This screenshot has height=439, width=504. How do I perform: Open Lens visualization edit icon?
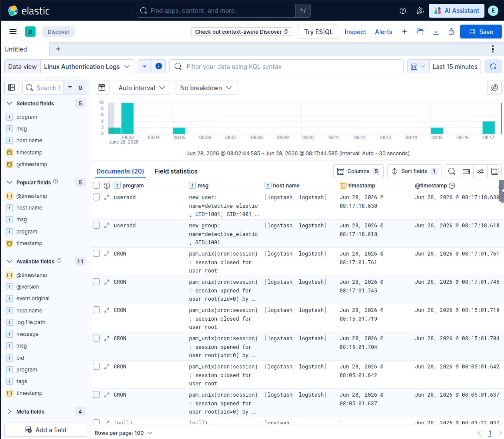(494, 88)
